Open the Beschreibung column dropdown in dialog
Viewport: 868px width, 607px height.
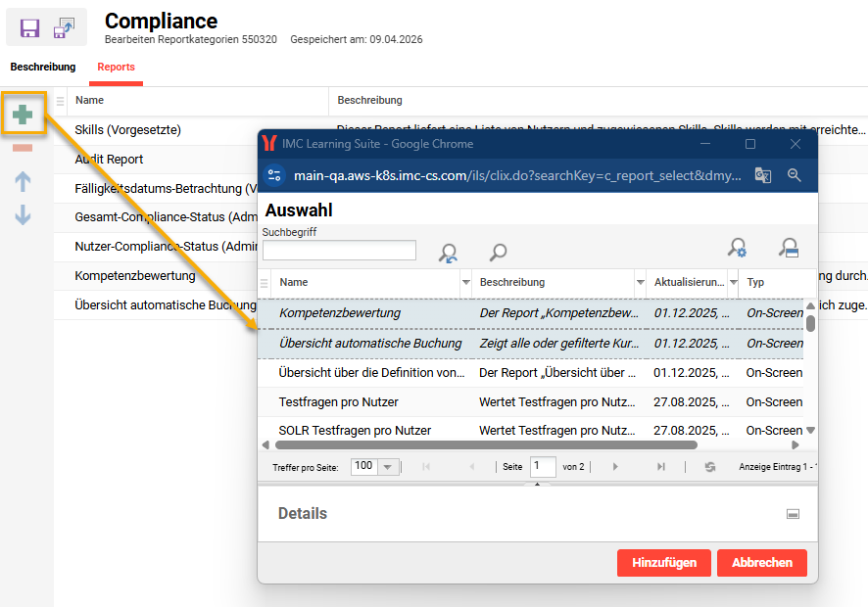click(640, 283)
